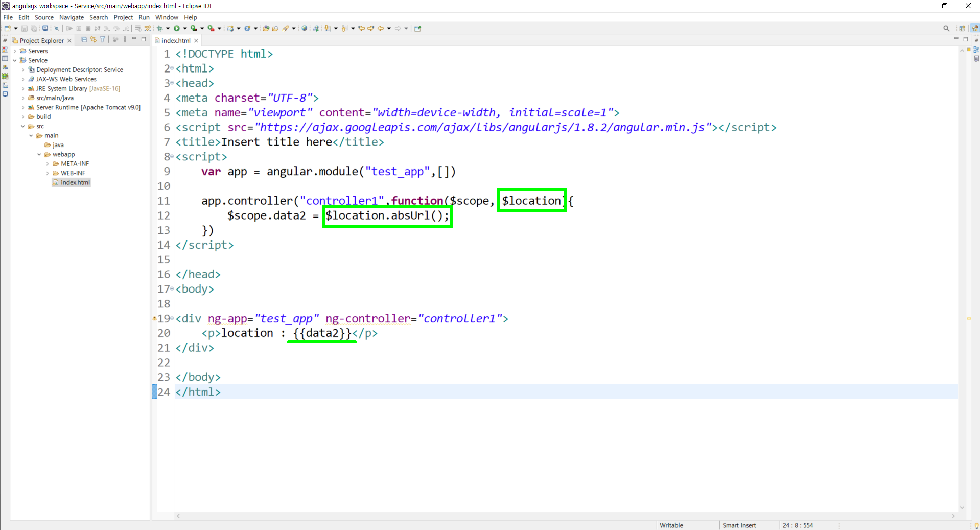Viewport: 980px width, 530px height.
Task: Expand JRE System Library node
Action: point(23,89)
